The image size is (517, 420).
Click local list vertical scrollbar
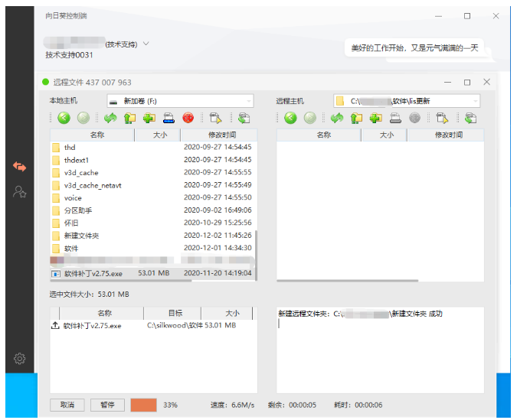[256, 256]
